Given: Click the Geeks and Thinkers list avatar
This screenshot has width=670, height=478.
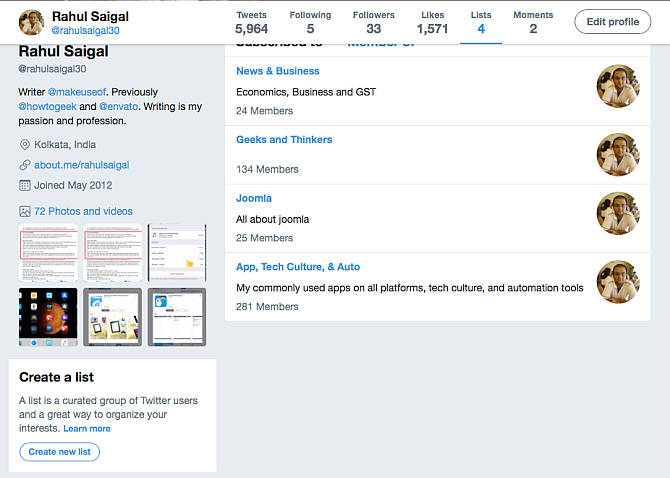Looking at the screenshot, I should 618,155.
